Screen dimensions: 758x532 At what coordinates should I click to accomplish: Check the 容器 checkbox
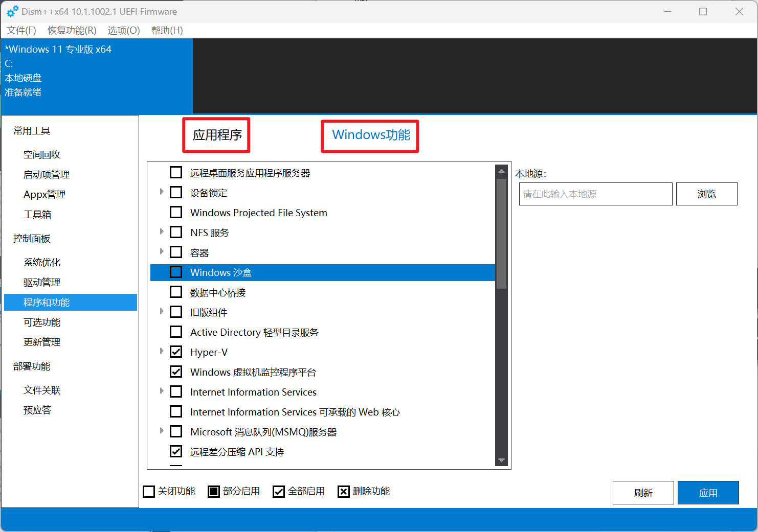pos(176,252)
